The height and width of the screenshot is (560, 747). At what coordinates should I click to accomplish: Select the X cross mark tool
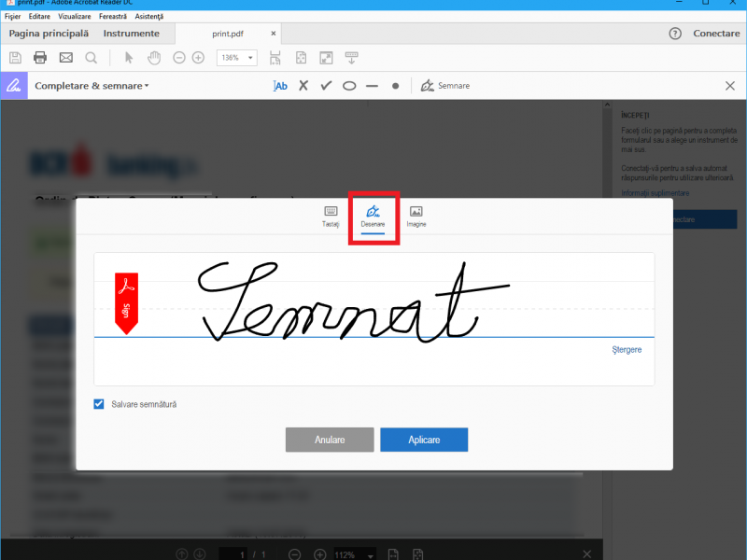(303, 86)
